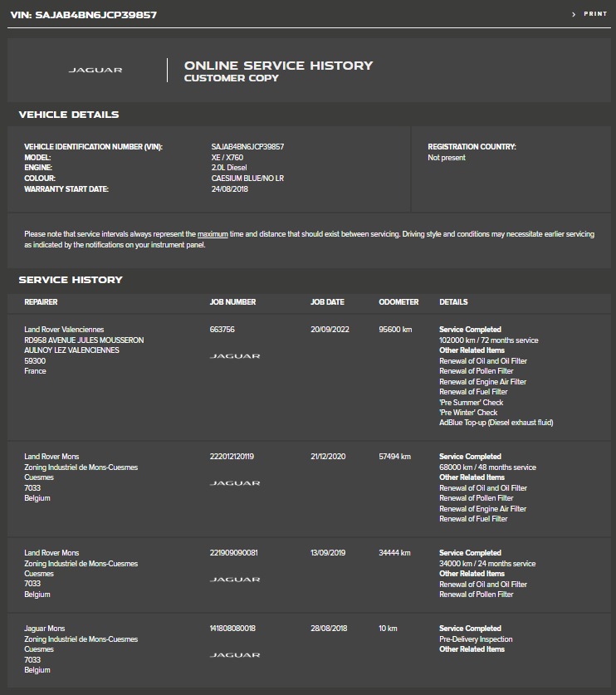Click country France in first repairer
Screen dimensions: 616x695
pos(35,371)
